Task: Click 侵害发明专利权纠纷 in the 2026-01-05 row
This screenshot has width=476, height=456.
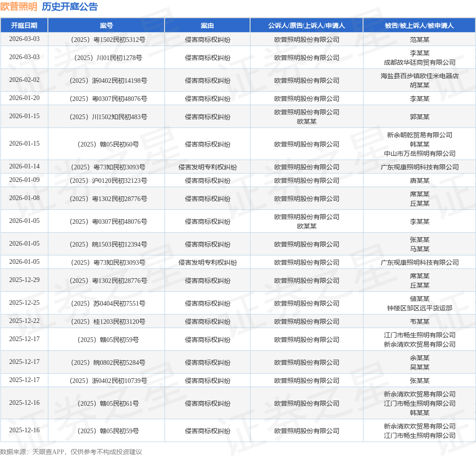Action: (x=207, y=262)
